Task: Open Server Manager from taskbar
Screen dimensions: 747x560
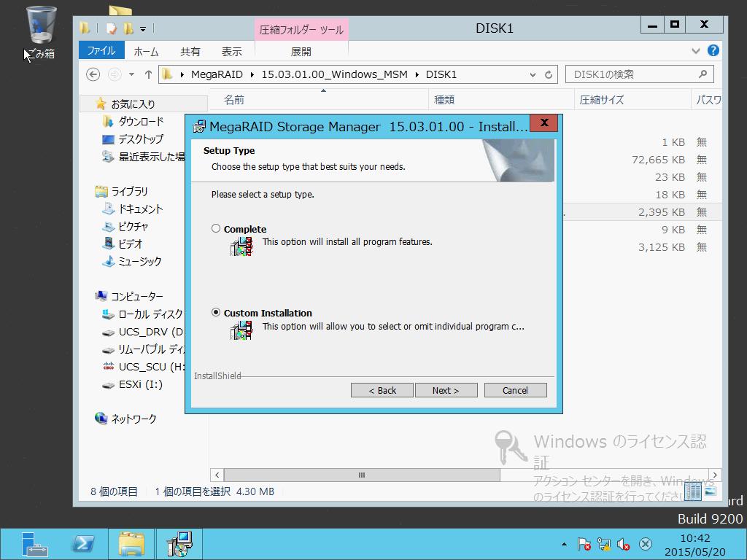Action: (x=34, y=544)
